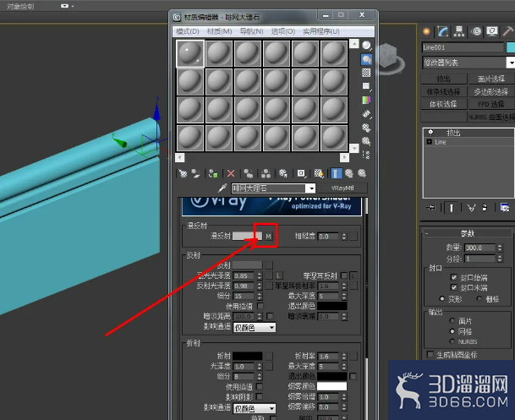Screen dimensions: 515x420
Task: Open the material name dropdown arrow
Action: [x=310, y=188]
